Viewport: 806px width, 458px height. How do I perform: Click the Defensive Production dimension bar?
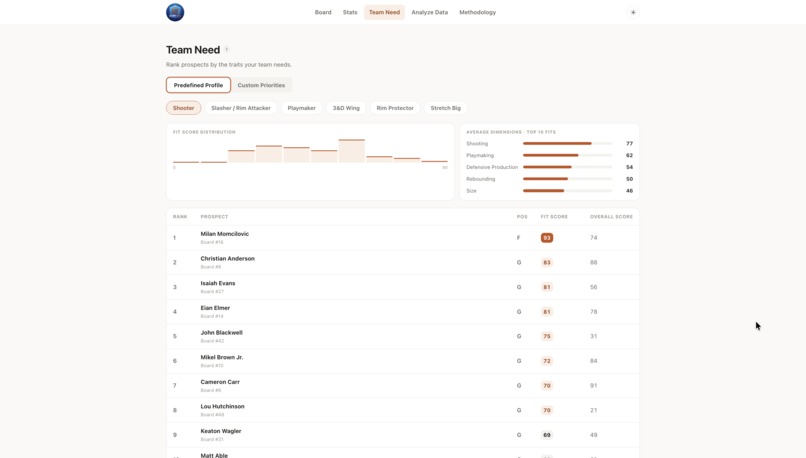coord(567,167)
